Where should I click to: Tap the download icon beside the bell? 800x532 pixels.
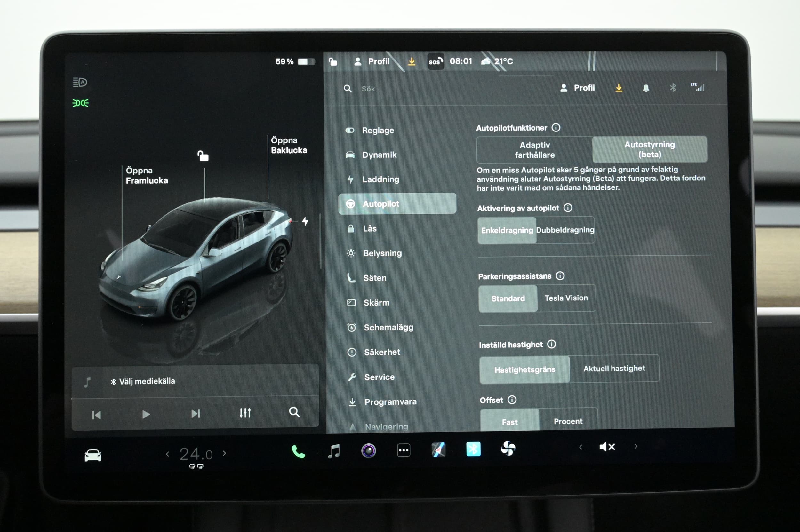click(x=619, y=88)
